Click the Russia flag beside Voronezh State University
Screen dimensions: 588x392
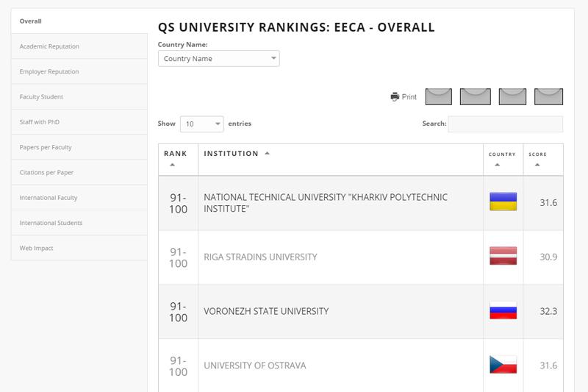(503, 311)
